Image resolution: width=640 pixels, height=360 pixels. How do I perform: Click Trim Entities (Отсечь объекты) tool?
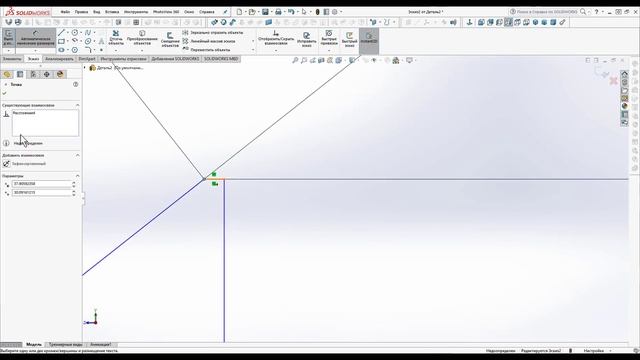tap(116, 38)
